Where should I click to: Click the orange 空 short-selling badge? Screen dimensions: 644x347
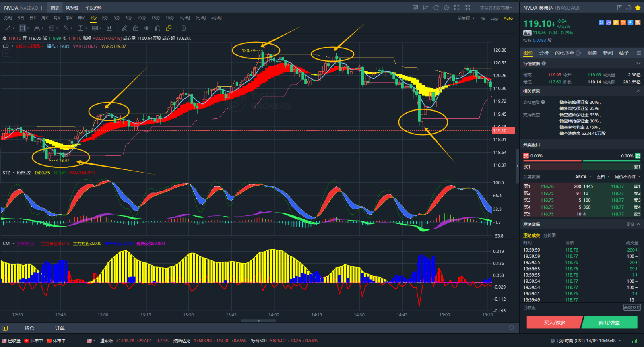(623, 23)
